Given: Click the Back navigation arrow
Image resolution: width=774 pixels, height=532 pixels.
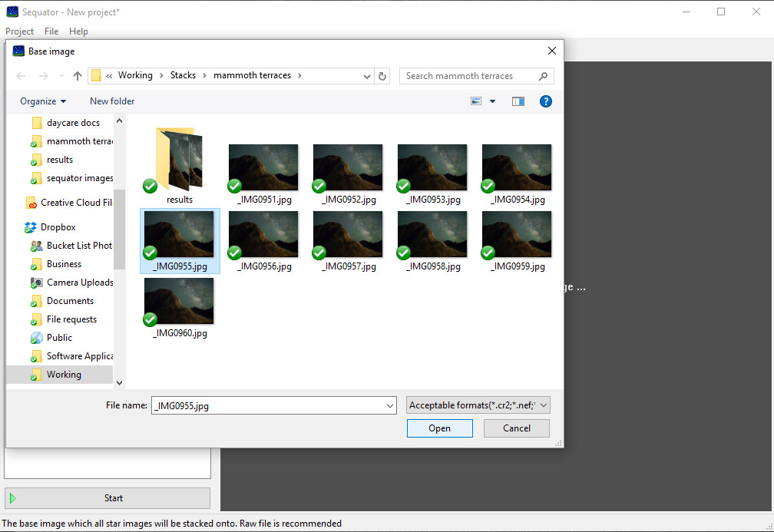Looking at the screenshot, I should (x=21, y=76).
